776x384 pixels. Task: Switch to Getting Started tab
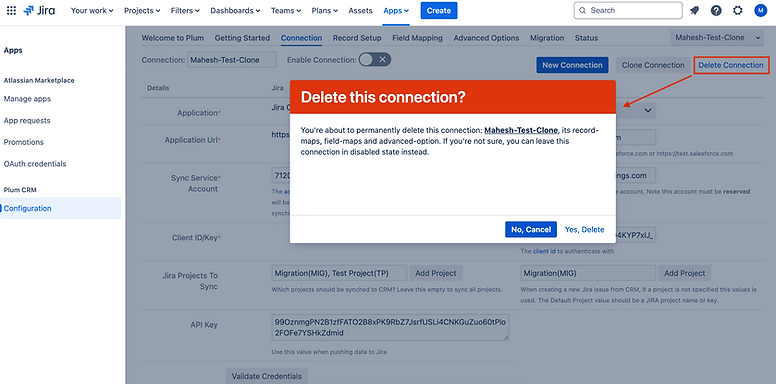click(x=242, y=38)
